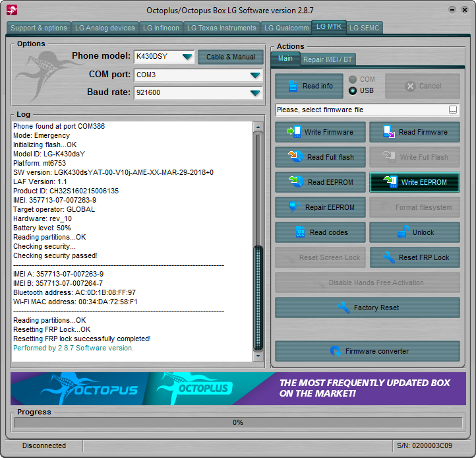Screen dimensions: 476x458
Task: Switch to LG SEMC tab
Action: click(x=364, y=28)
